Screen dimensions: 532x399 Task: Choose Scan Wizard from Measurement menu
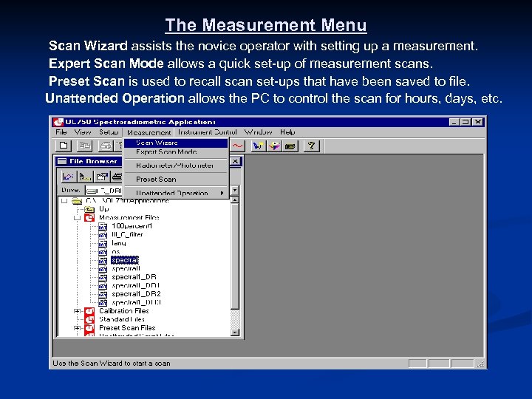(x=177, y=143)
